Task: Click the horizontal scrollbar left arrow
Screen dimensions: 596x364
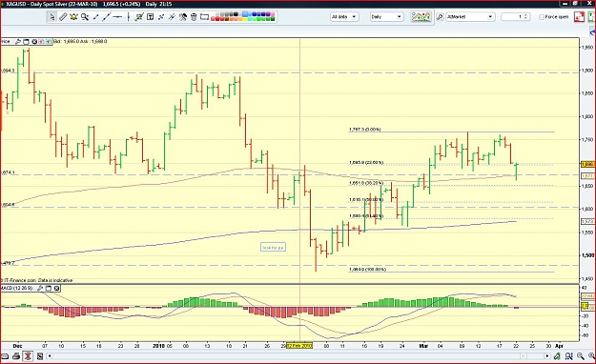Action: tap(50, 356)
